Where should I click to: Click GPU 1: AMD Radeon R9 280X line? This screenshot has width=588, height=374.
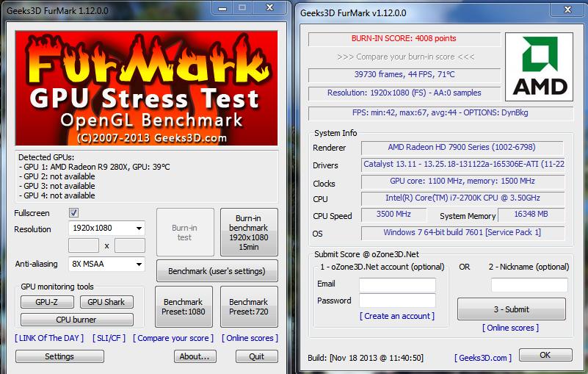[95, 167]
